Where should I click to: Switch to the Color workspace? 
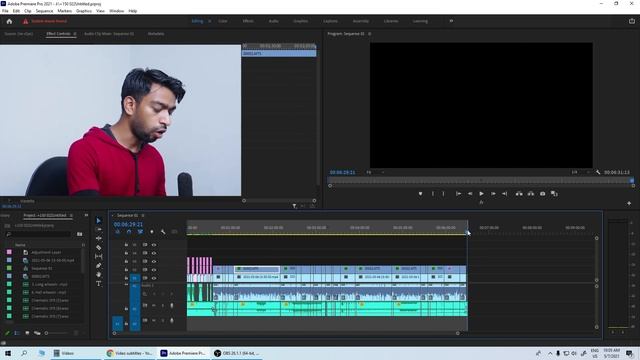[x=223, y=21]
